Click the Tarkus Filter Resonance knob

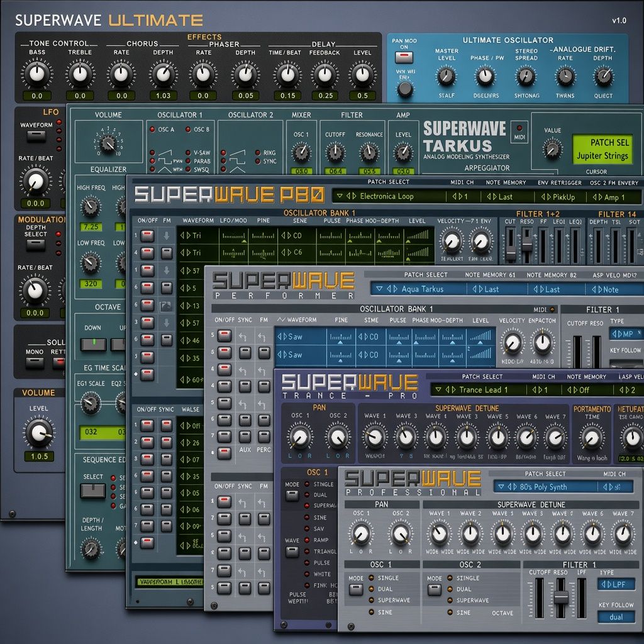369,152
